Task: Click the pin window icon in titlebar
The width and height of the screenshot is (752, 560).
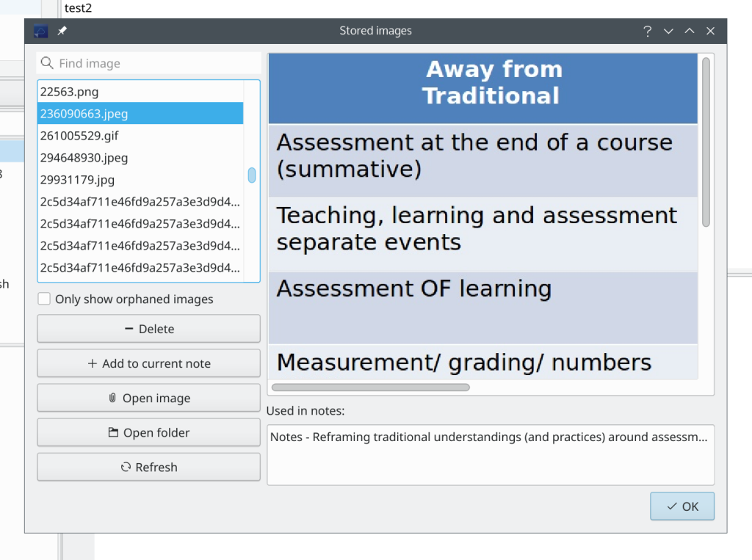Action: (x=62, y=31)
